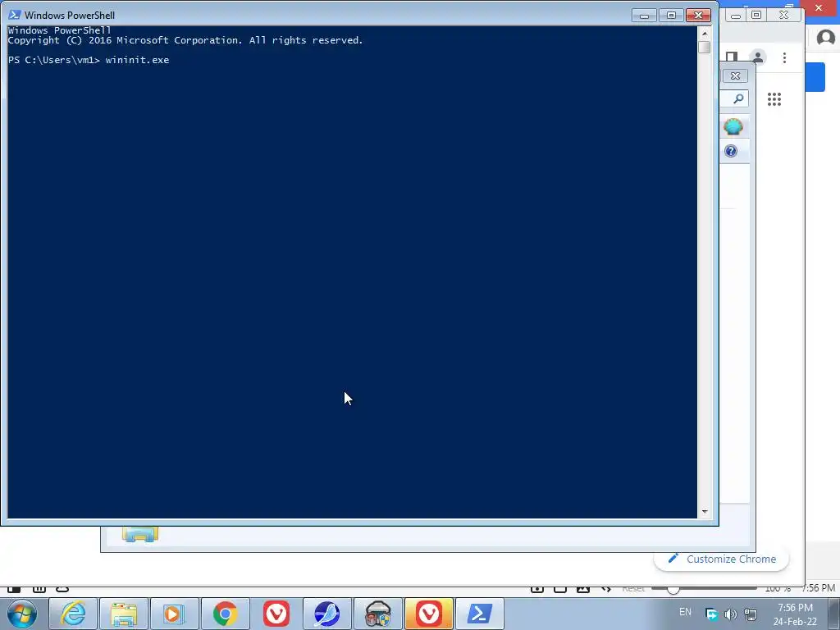Click the PowerShell title bar icon
The width and height of the screenshot is (840, 630).
pyautogui.click(x=15, y=15)
